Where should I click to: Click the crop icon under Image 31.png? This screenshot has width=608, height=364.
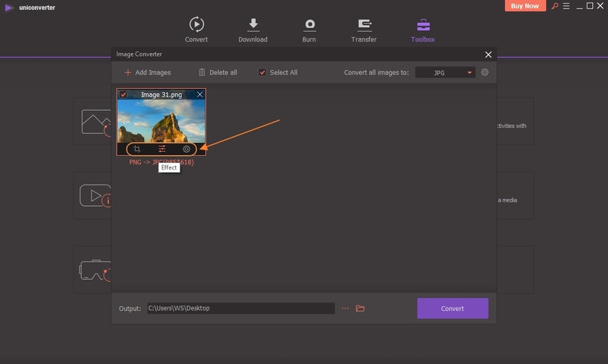point(137,149)
